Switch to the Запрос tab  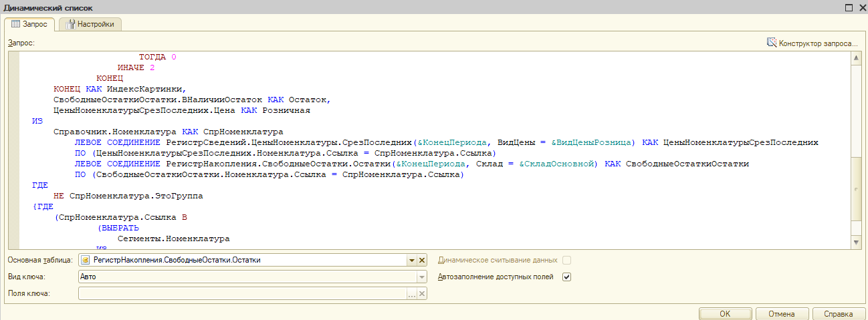29,24
